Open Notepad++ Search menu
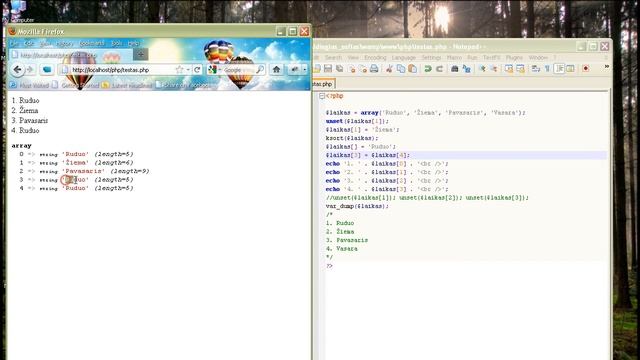 333,58
